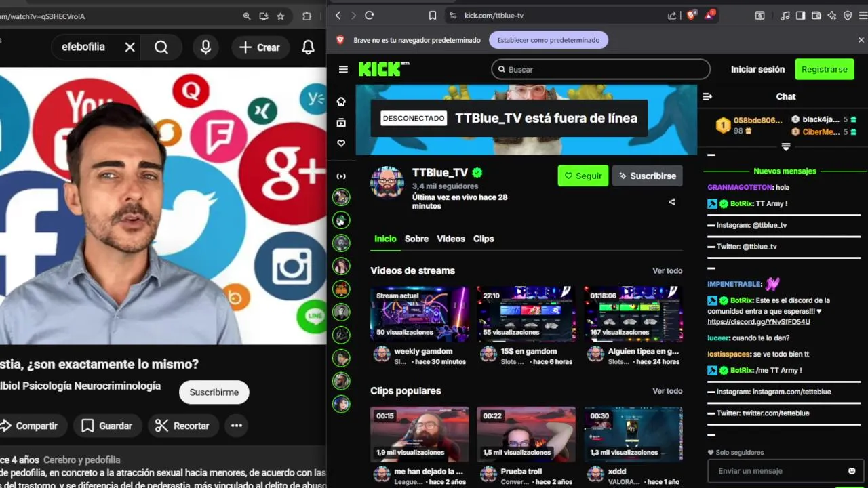
Task: Reload the kick.com page
Action: 369,15
